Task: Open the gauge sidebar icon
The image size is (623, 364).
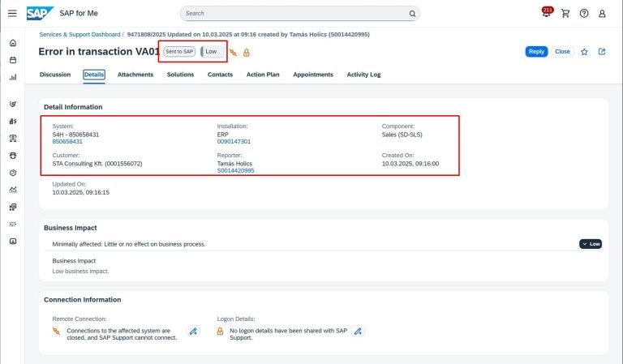Action: click(x=13, y=173)
